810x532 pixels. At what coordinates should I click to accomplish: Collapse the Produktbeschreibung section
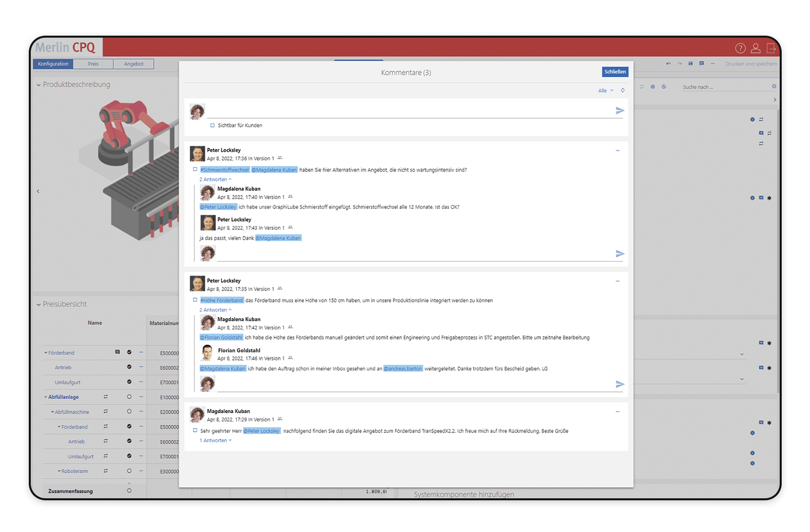pos(39,85)
